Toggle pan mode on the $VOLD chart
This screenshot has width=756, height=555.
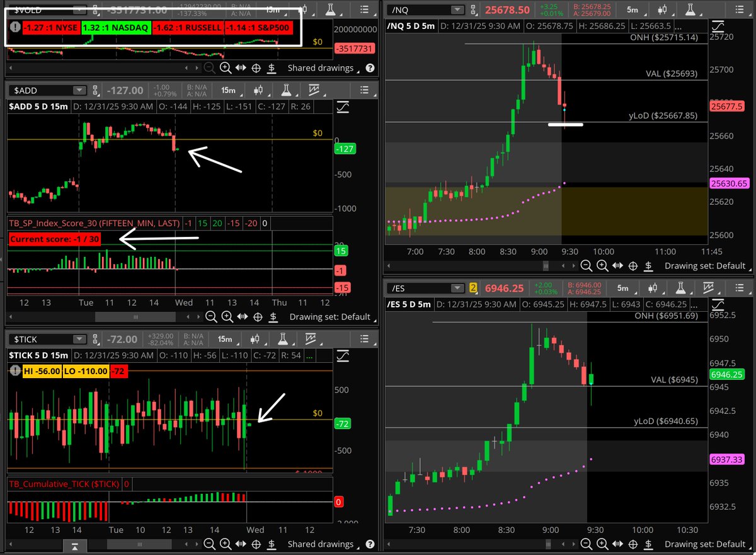tap(241, 68)
